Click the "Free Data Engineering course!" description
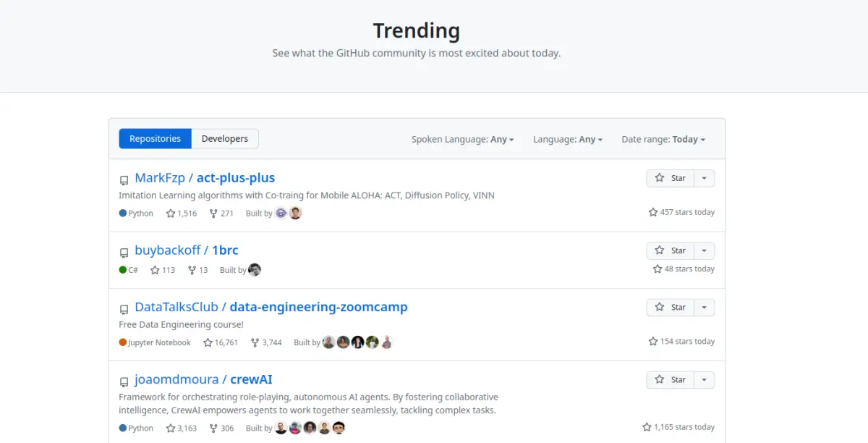868x443 pixels. click(181, 324)
